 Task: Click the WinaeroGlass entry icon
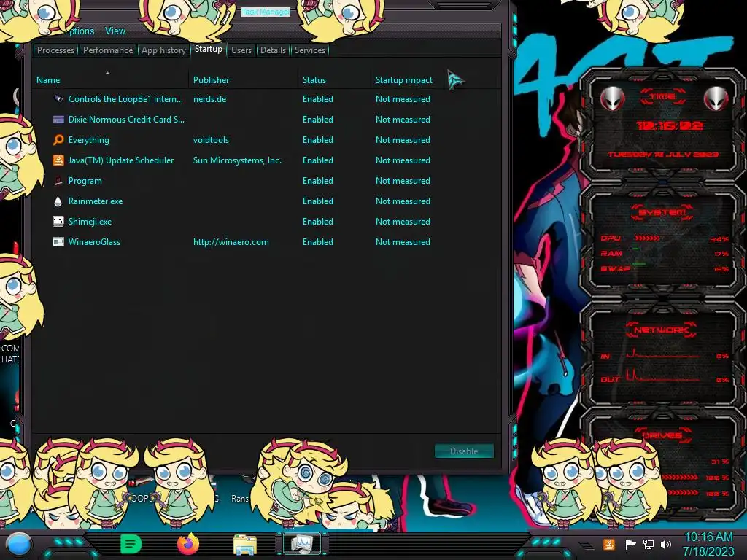[x=58, y=242]
